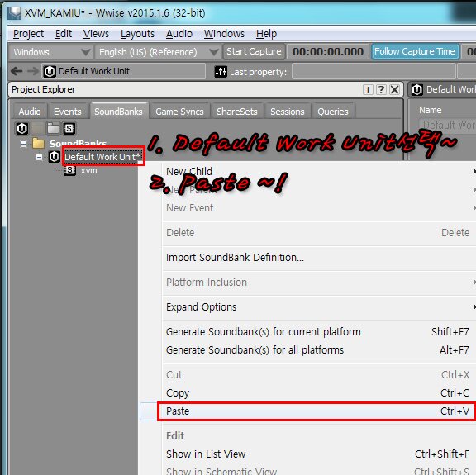Choose Paste from the context menu
476x475 pixels.
pos(317,411)
